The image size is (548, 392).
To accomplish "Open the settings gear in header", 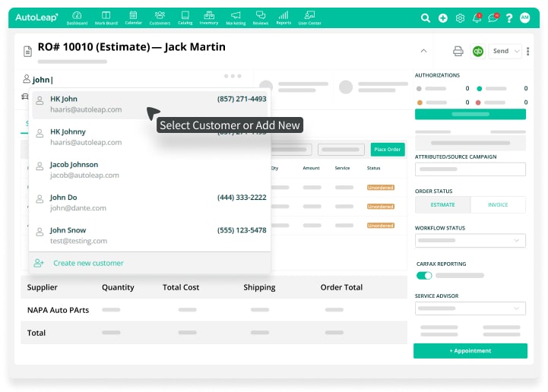I will point(460,18).
